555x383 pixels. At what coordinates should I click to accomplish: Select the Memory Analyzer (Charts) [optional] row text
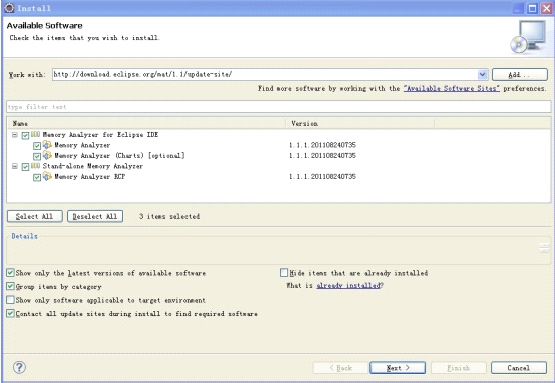[x=119, y=155]
